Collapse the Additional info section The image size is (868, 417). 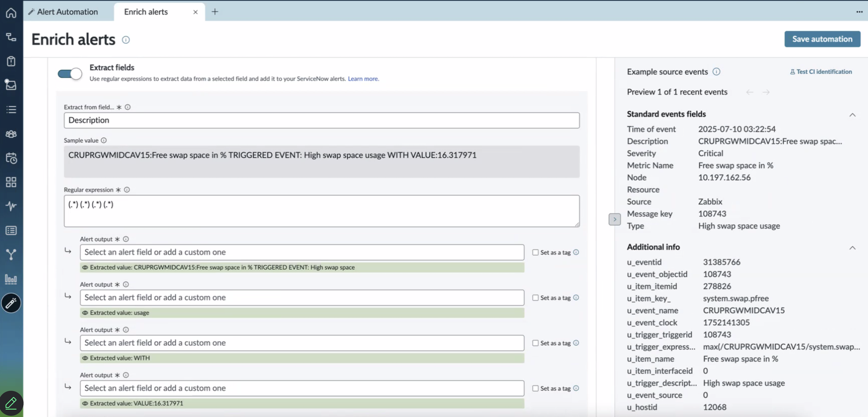(x=852, y=248)
